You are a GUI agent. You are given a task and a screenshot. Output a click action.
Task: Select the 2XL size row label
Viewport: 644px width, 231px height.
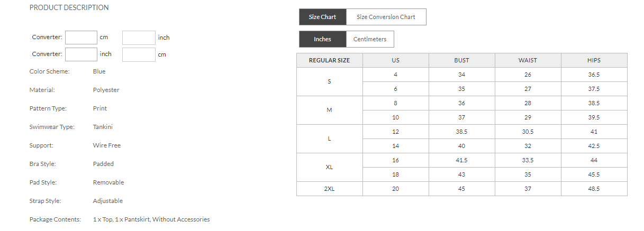[x=329, y=189]
